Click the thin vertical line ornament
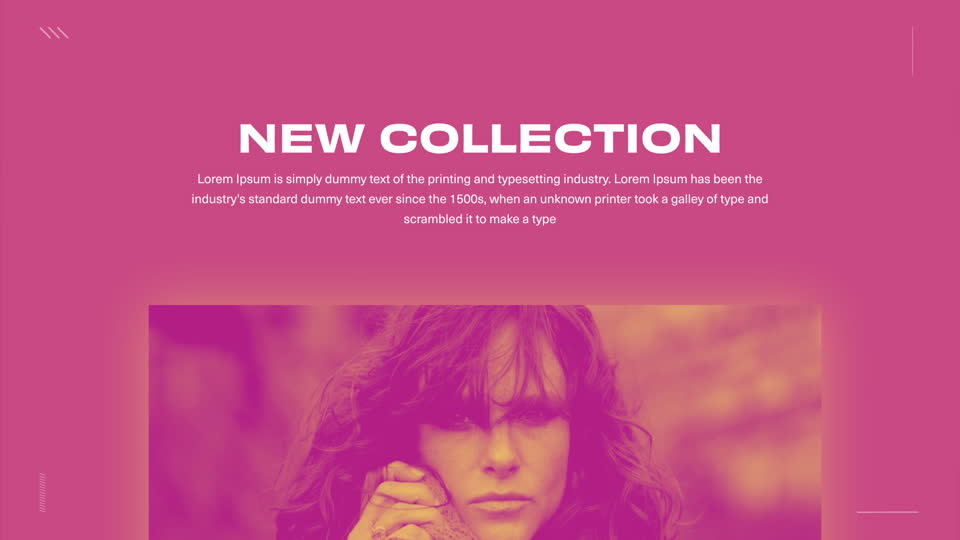This screenshot has height=540, width=960. 912,51
